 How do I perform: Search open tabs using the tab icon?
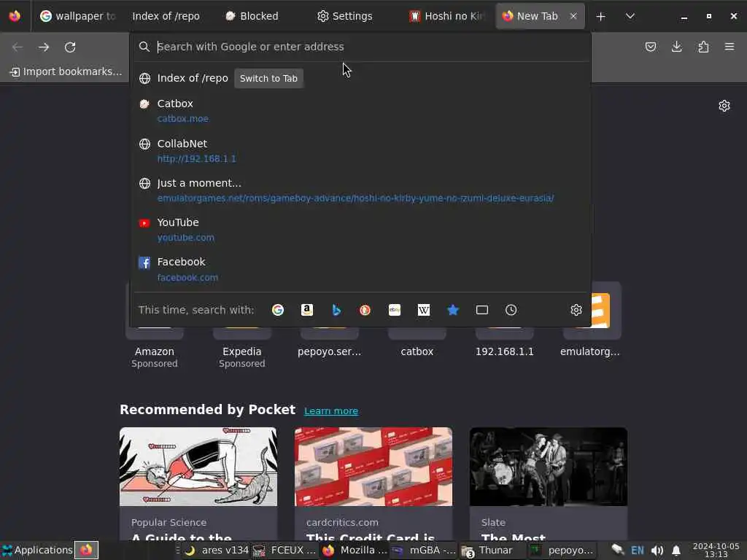point(482,310)
